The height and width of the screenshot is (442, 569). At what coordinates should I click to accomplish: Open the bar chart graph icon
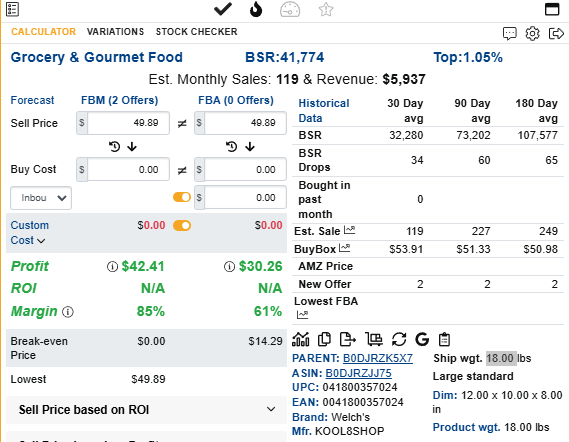point(301,340)
